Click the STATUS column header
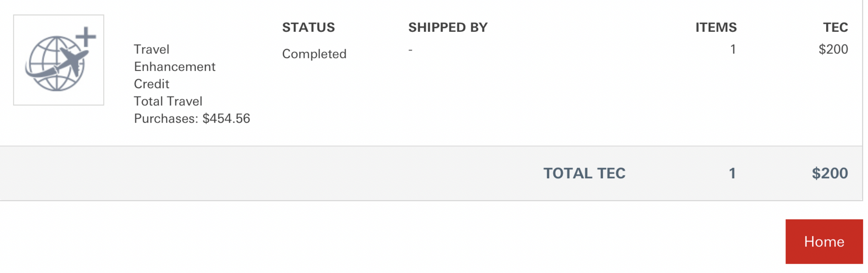 (x=308, y=27)
